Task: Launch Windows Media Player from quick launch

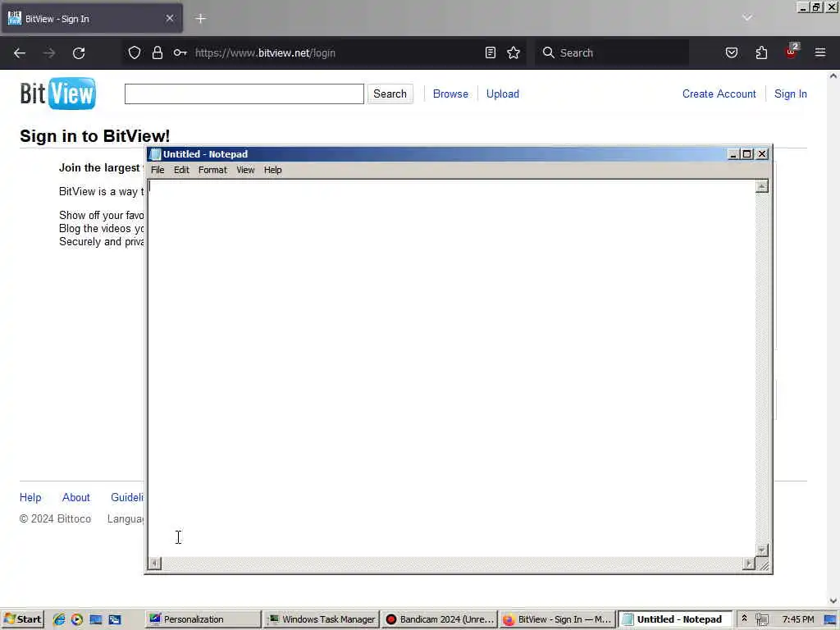Action: [x=77, y=619]
